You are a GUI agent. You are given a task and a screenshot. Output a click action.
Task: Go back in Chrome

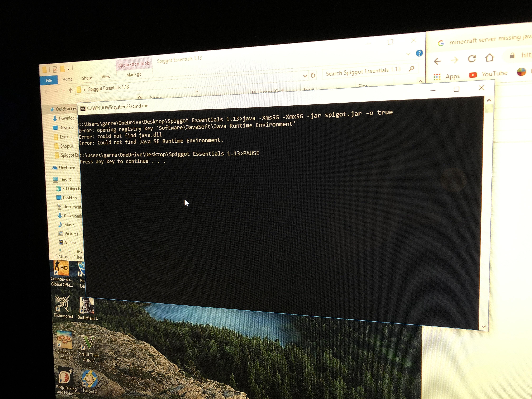click(x=438, y=61)
